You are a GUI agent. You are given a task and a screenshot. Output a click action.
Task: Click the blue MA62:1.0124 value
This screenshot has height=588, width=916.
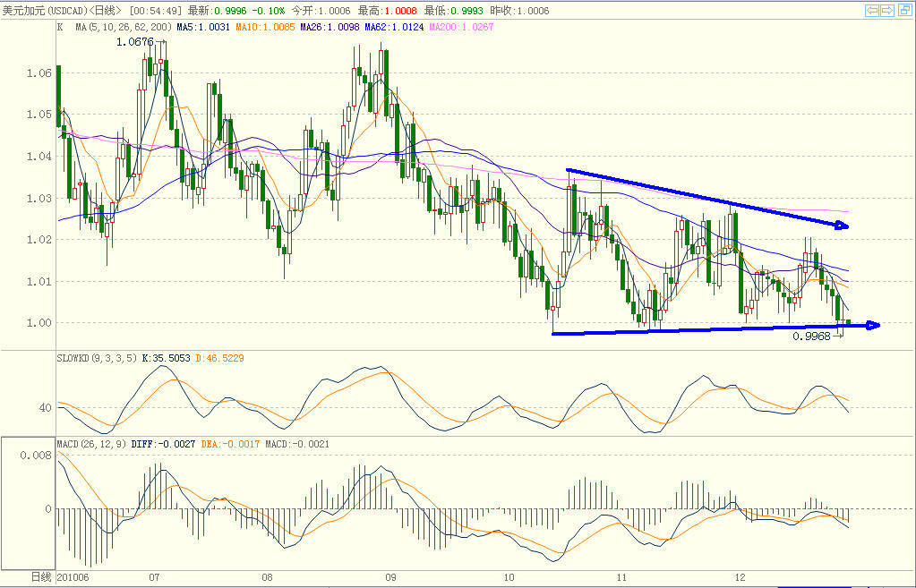(394, 27)
